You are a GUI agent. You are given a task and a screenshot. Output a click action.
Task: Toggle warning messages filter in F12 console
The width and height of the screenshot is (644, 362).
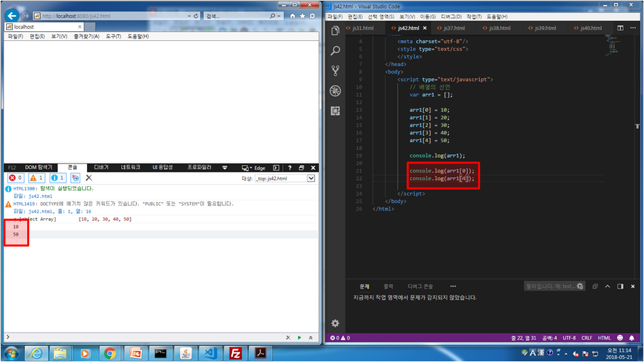point(37,178)
